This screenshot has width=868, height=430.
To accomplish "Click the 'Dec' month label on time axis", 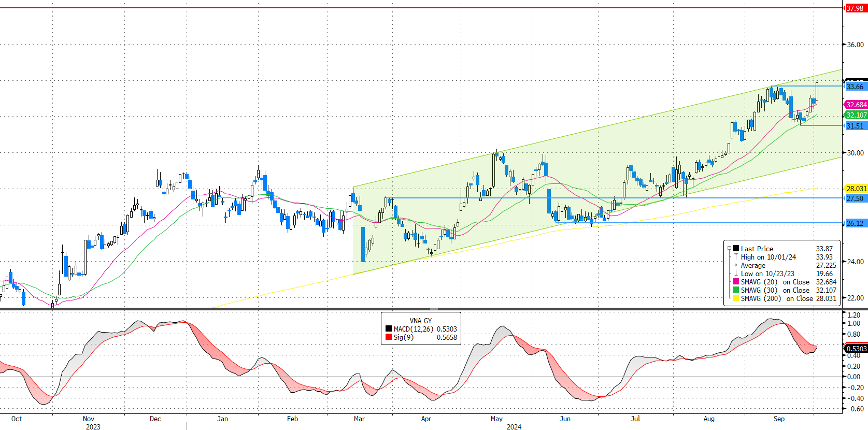I will click(x=155, y=419).
